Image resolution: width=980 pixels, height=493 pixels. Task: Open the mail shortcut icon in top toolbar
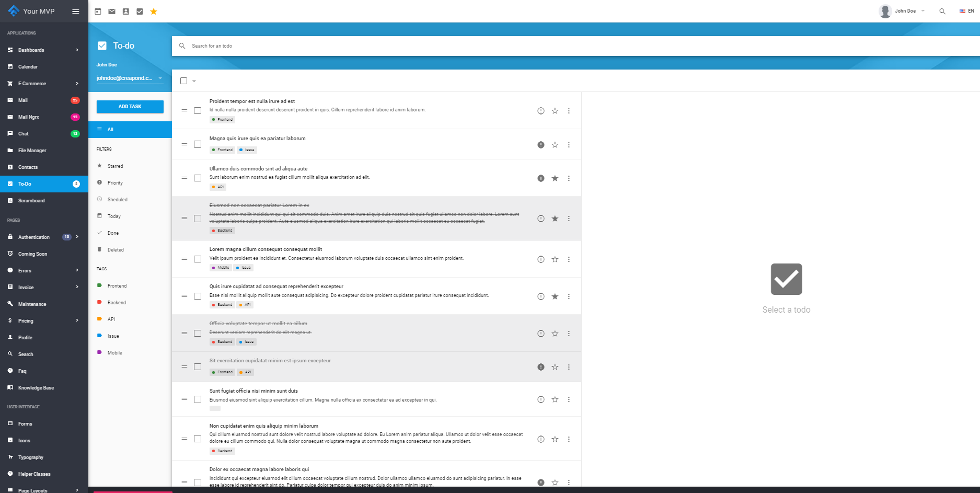tap(112, 11)
